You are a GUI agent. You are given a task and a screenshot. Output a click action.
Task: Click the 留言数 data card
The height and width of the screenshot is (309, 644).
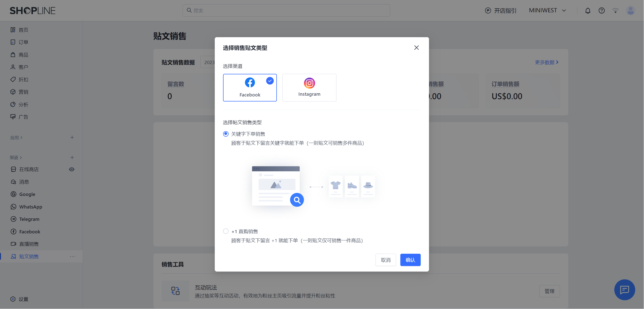pyautogui.click(x=189, y=91)
